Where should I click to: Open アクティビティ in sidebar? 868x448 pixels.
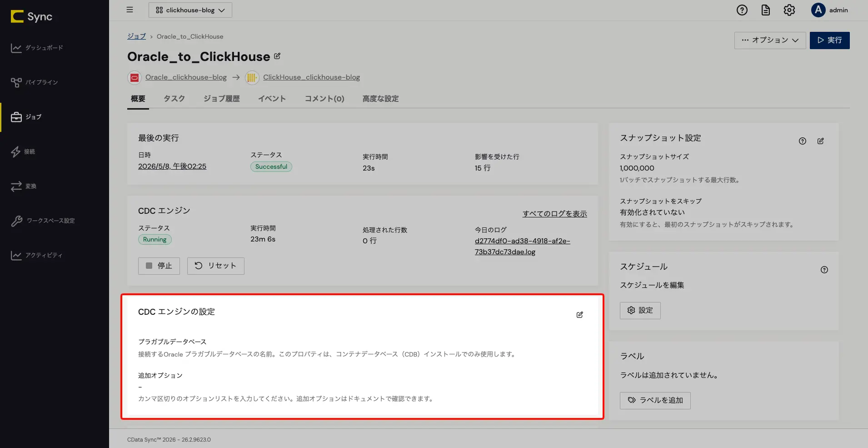pyautogui.click(x=37, y=255)
